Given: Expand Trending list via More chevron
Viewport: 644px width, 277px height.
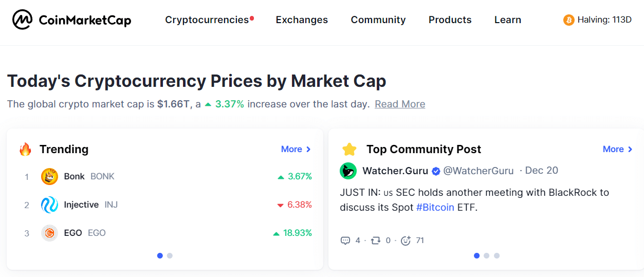Looking at the screenshot, I should [308, 149].
